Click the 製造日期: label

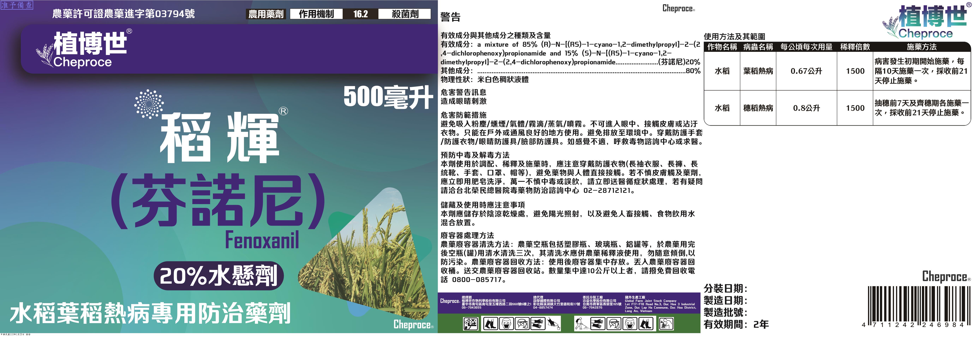(x=725, y=301)
